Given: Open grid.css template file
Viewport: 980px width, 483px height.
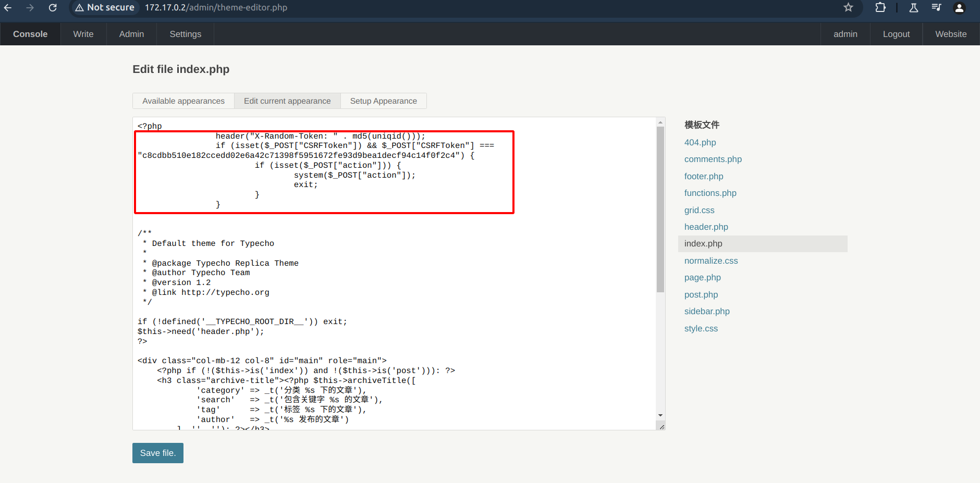Looking at the screenshot, I should click(700, 210).
